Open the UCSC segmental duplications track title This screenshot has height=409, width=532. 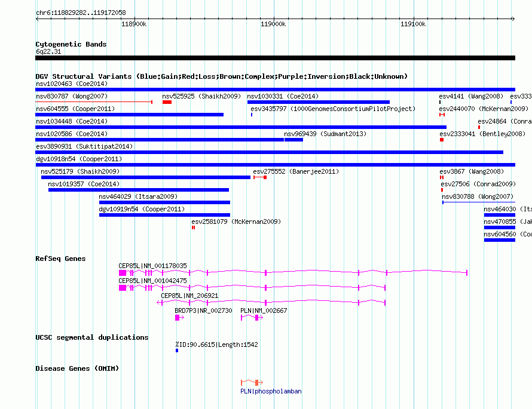pyautogui.click(x=92, y=337)
